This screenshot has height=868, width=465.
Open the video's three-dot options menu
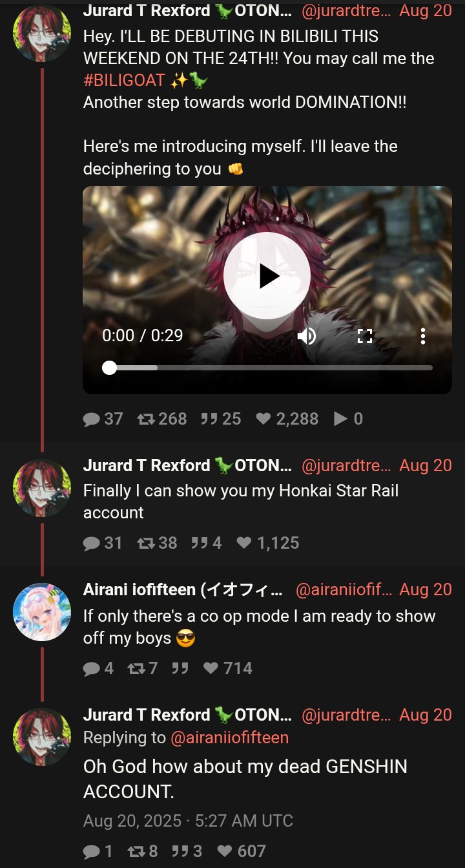(422, 335)
